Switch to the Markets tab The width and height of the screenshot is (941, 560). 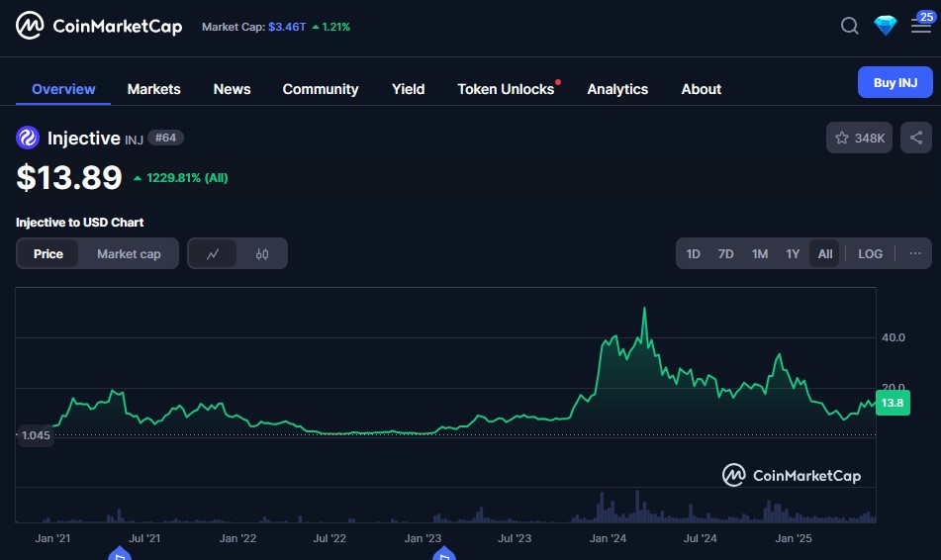pos(153,89)
